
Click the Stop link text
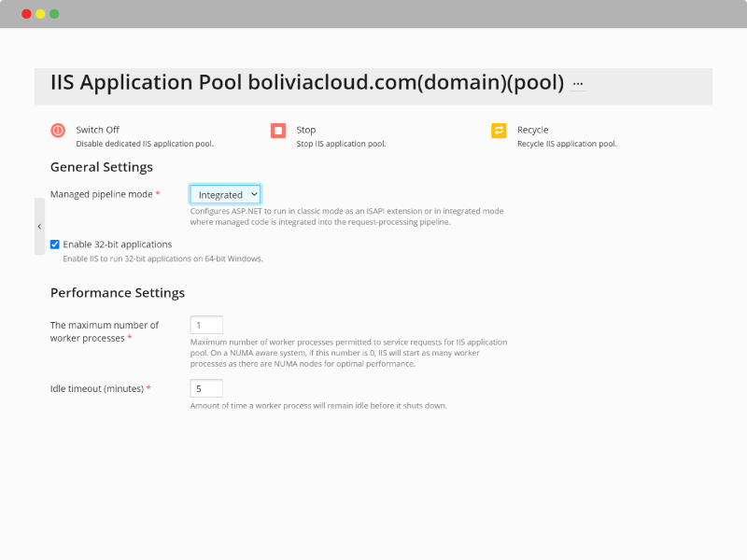tap(306, 130)
